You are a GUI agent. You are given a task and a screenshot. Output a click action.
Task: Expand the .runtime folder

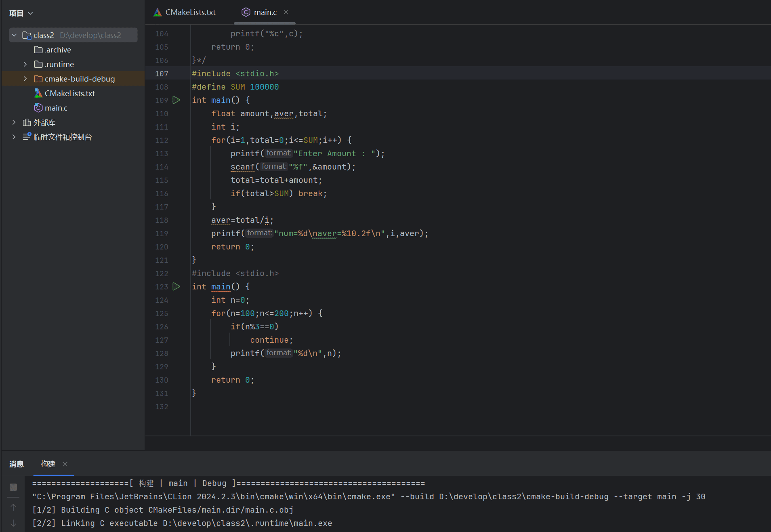click(x=25, y=64)
